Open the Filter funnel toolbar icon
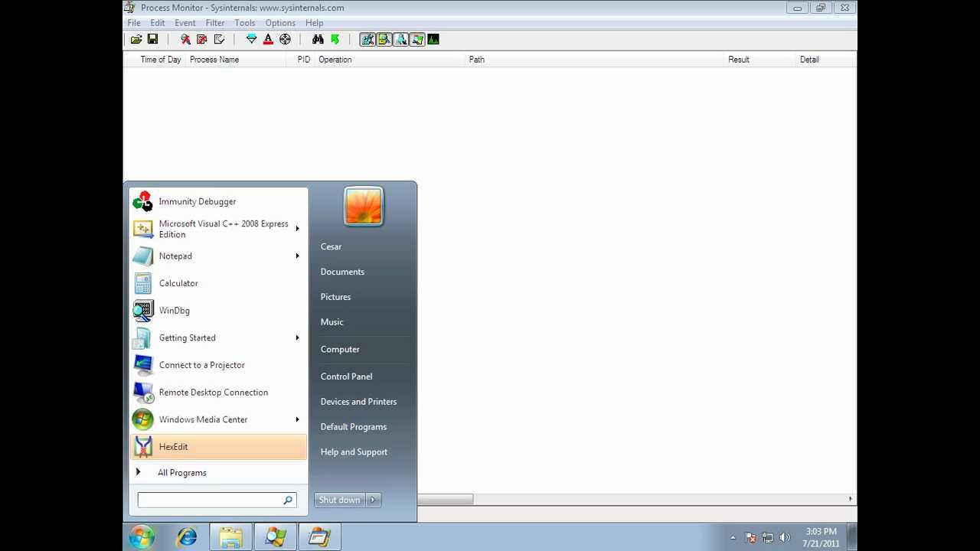Viewport: 980px width, 551px height. tap(251, 39)
